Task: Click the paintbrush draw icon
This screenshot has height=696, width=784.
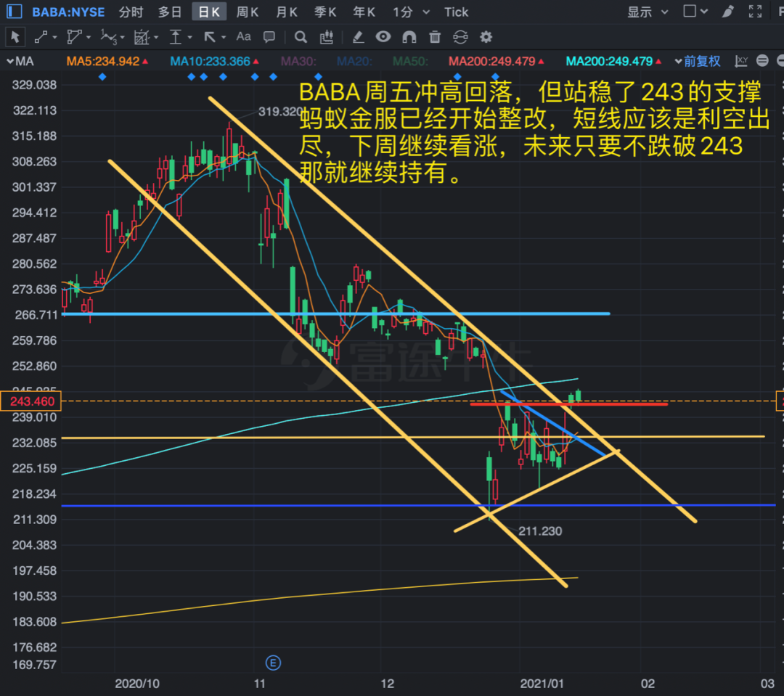Action: tap(728, 12)
